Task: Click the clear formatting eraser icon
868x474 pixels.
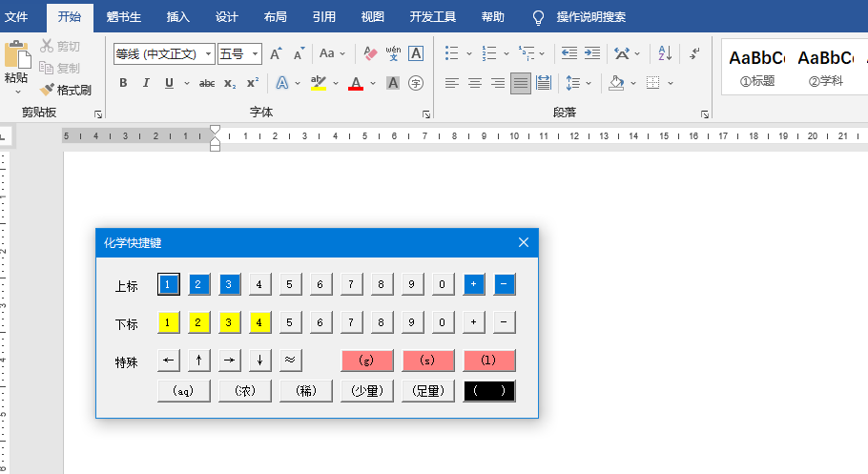Action: pyautogui.click(x=371, y=54)
